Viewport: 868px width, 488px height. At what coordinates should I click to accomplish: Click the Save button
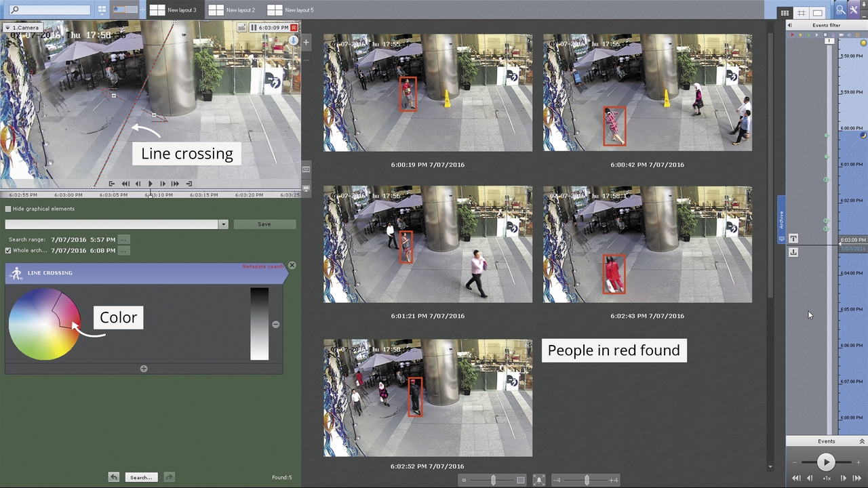(264, 224)
